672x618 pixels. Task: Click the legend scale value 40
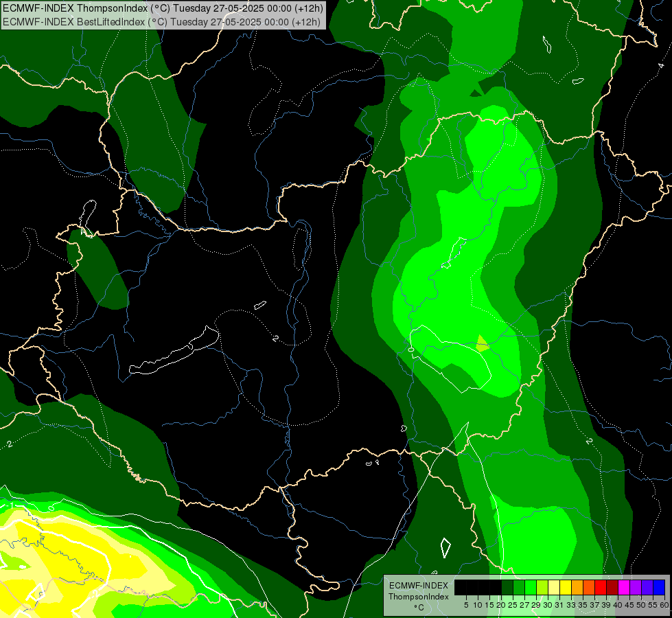coord(618,605)
